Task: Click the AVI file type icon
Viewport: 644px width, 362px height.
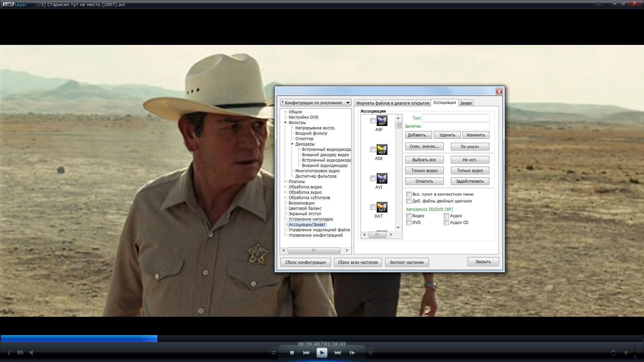Action: tap(382, 178)
